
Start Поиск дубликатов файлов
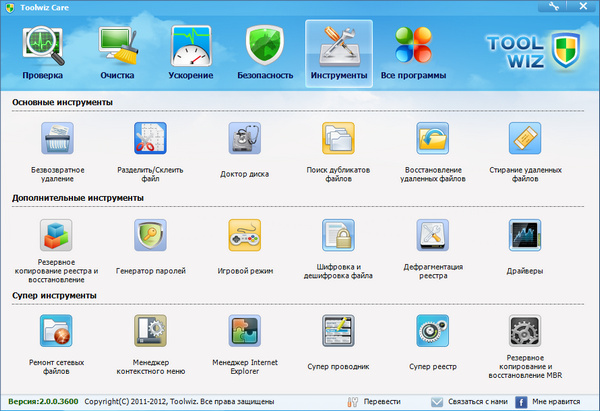pos(338,140)
